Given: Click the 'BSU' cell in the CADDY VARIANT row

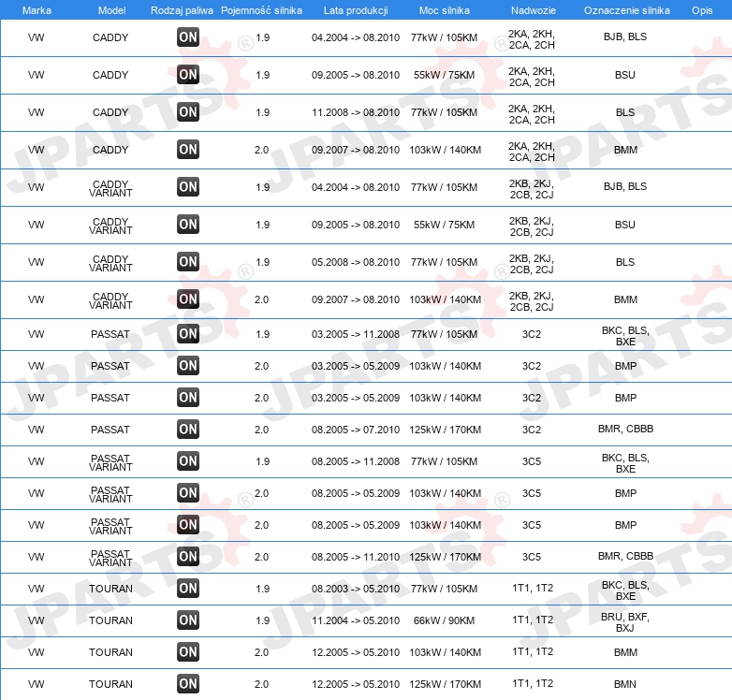Looking at the screenshot, I should [x=625, y=225].
